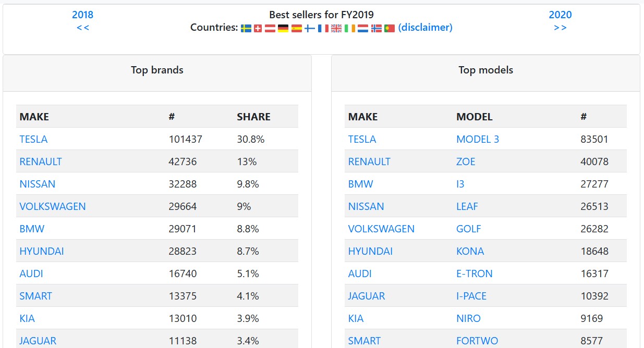Open the disclaimer link
This screenshot has height=348, width=644.
(x=425, y=28)
